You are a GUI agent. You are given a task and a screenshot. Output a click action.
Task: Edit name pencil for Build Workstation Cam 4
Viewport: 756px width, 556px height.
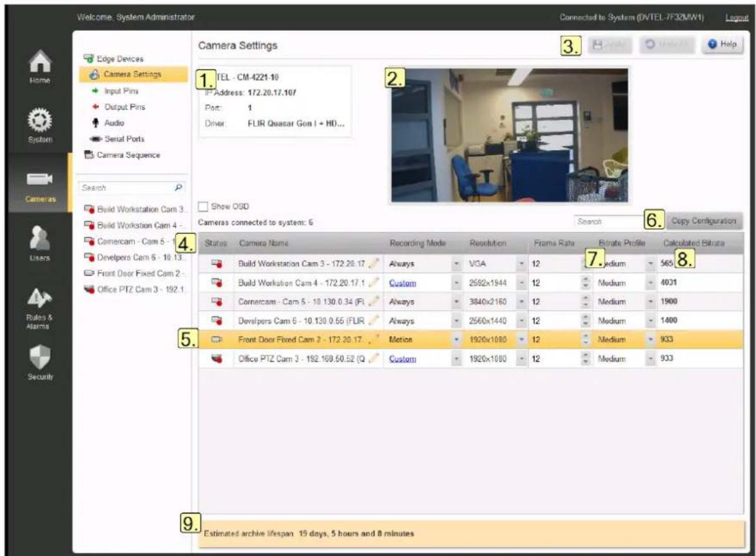(x=374, y=283)
